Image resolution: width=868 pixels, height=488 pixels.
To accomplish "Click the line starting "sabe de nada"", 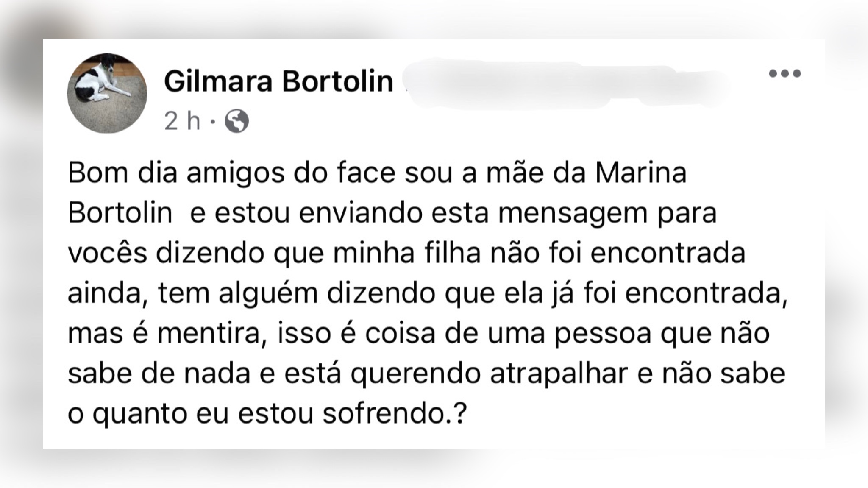I will (426, 375).
